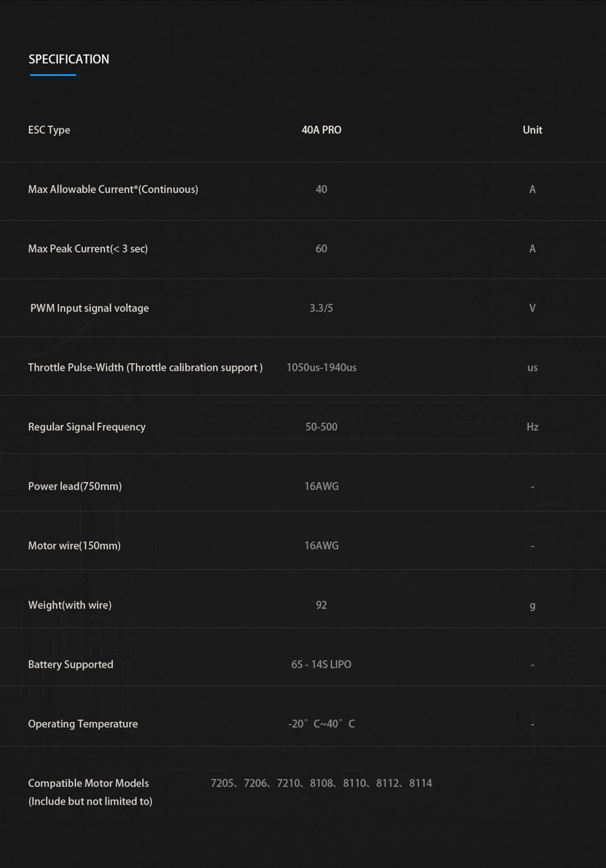The height and width of the screenshot is (868, 606).
Task: Click the Max Allowable Current (Continuous) label
Action: [x=113, y=189]
